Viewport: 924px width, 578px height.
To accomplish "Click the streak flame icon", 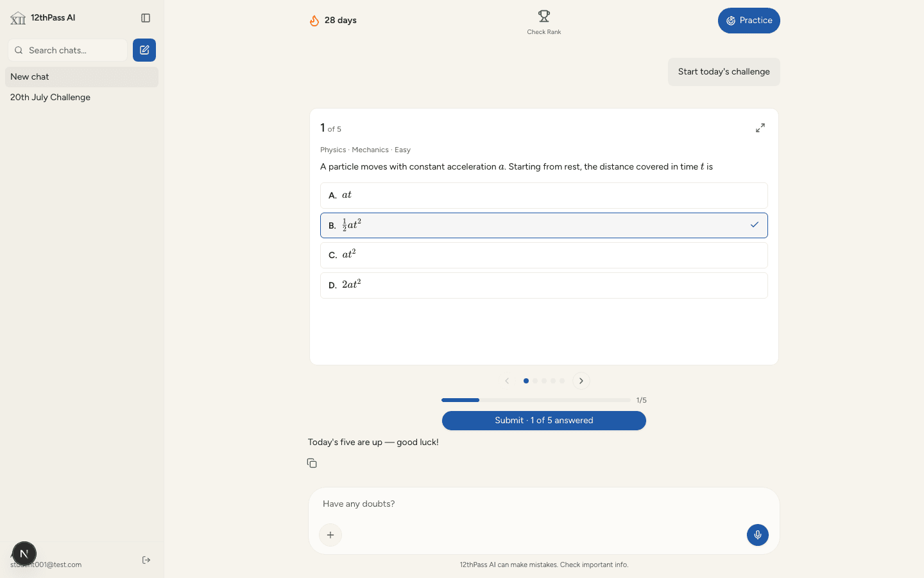I will coord(314,21).
